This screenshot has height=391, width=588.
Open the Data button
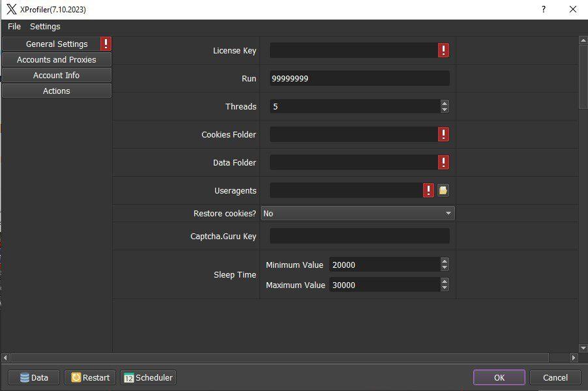[34, 377]
